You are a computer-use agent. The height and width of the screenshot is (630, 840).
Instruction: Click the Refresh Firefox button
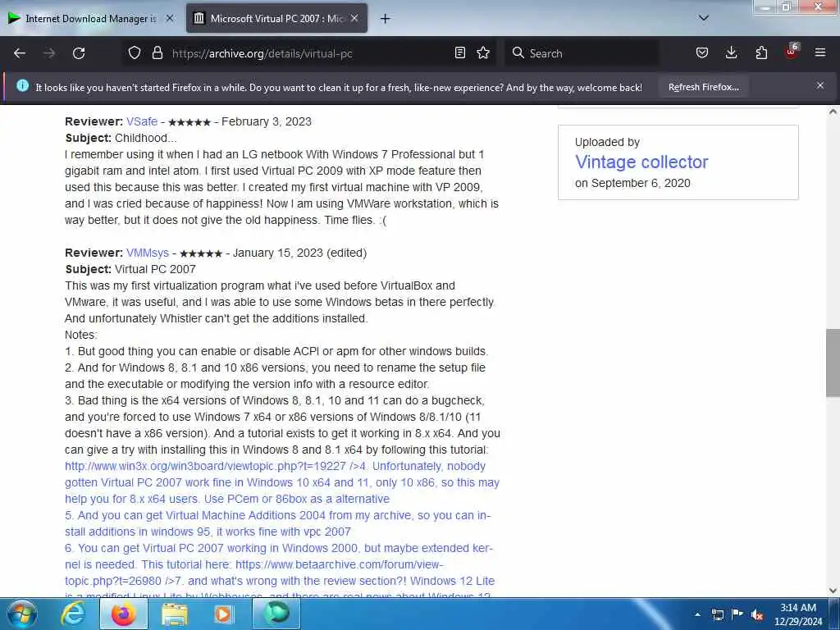[x=703, y=87]
